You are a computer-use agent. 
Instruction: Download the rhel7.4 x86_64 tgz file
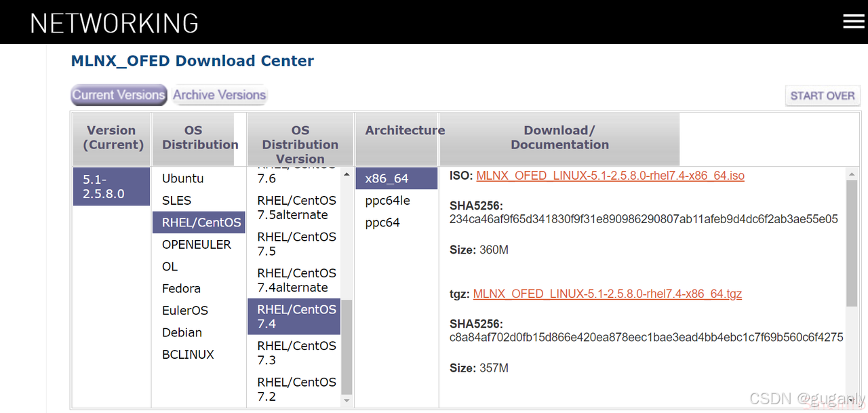coord(608,294)
